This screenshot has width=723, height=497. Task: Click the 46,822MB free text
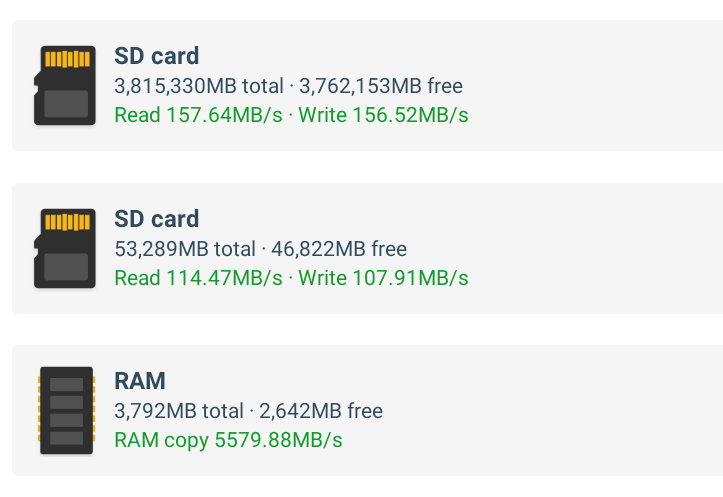[339, 249]
